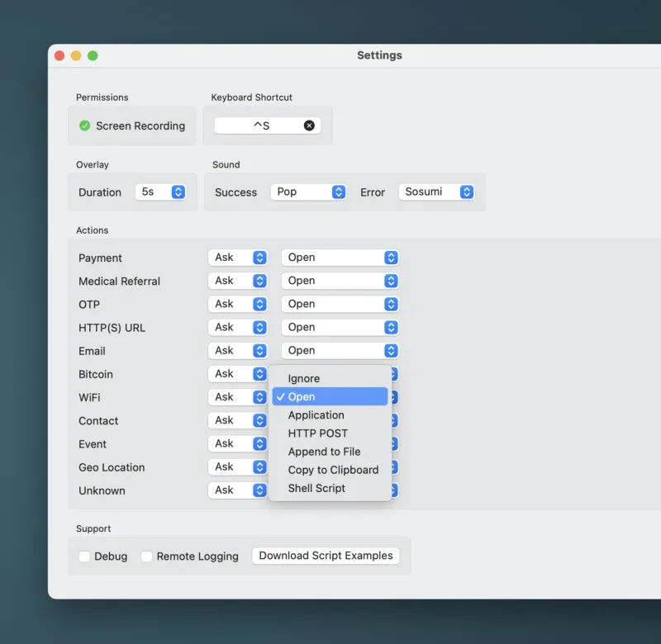Open the Error sound Sosumi dropdown
Screen dimensions: 661x644
click(x=436, y=192)
